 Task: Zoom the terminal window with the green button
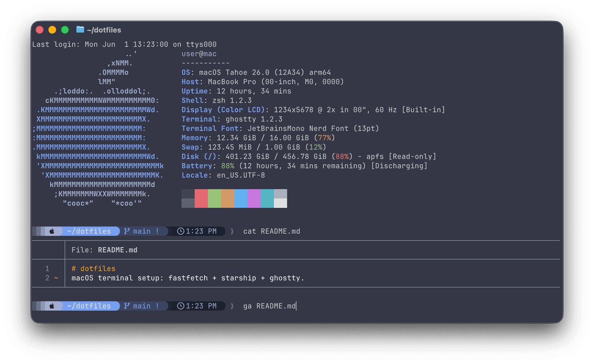click(x=65, y=30)
